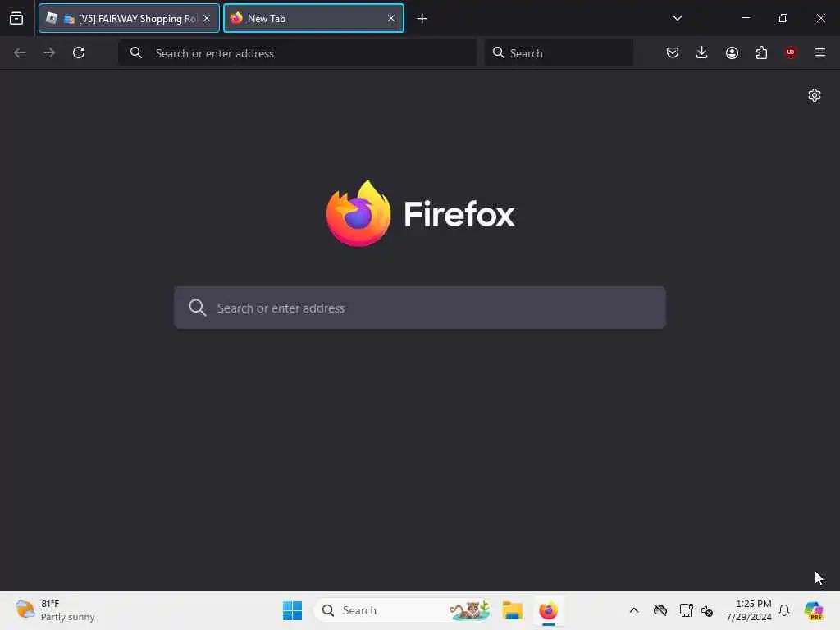Go forward one page
840x630 pixels.
tap(49, 52)
